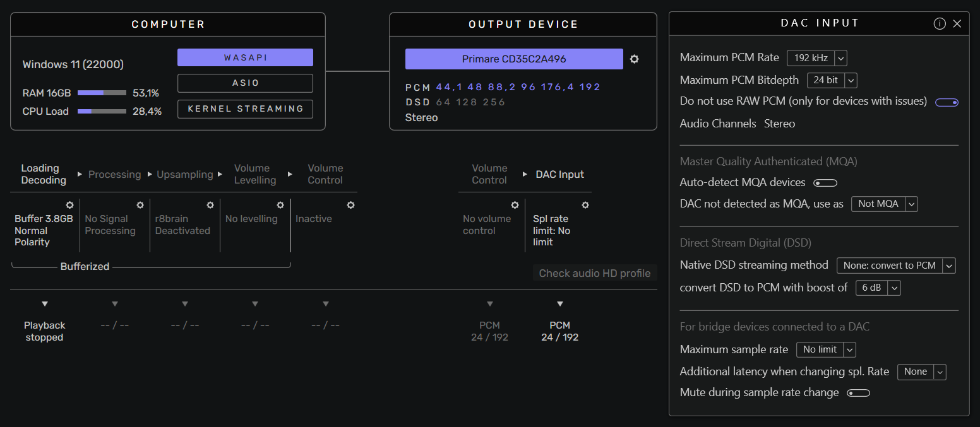Open DAC Input Spl rate gear icon
The width and height of the screenshot is (980, 427).
click(585, 205)
